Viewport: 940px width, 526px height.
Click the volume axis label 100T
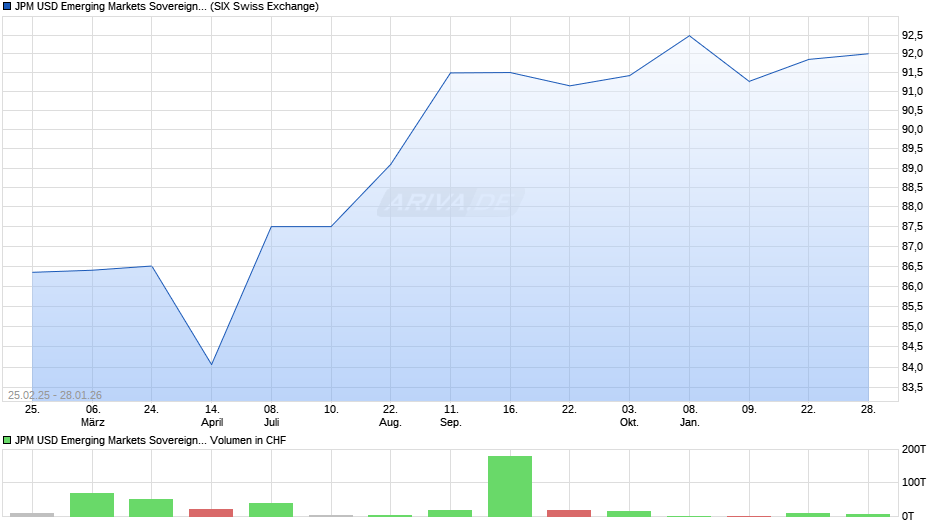914,482
